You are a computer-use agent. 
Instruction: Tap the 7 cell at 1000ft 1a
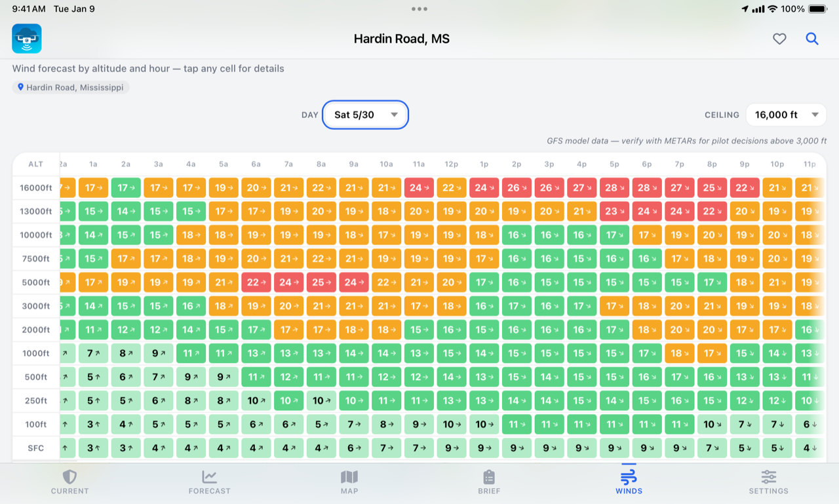pos(94,353)
